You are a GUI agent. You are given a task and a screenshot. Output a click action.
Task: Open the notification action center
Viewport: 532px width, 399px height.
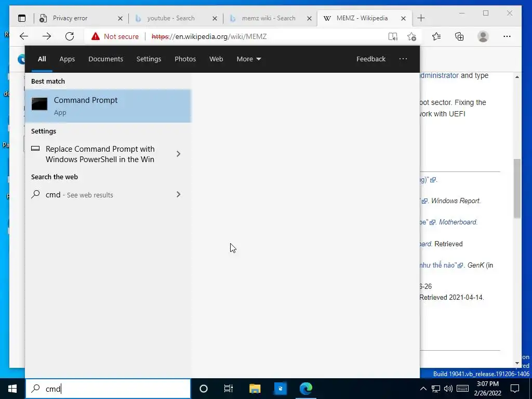(x=515, y=389)
